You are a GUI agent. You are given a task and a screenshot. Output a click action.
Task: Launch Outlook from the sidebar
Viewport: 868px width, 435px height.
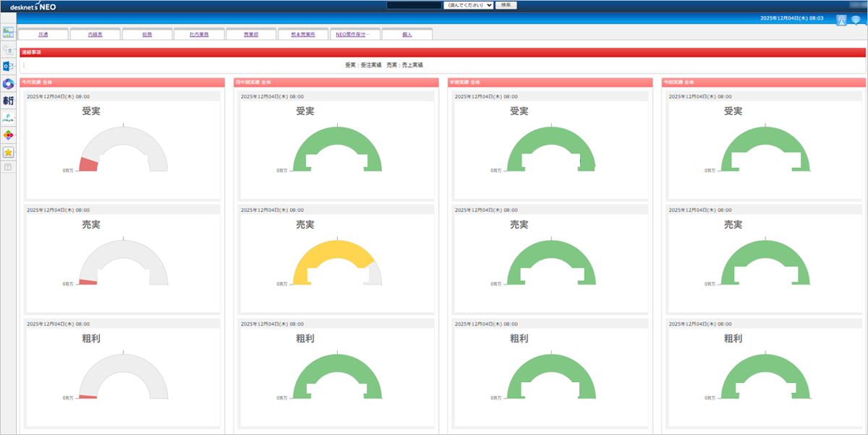click(9, 67)
